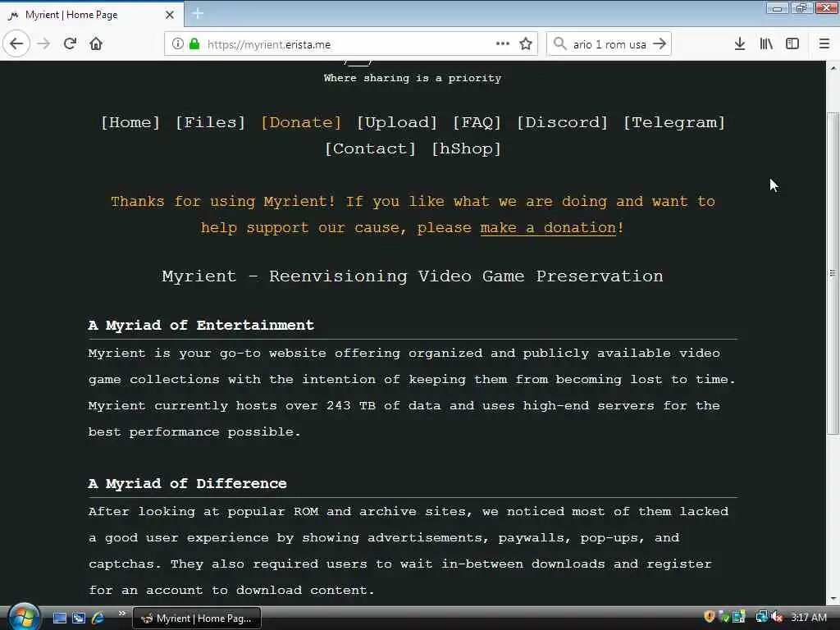Open the page actions three-dot menu

coord(503,44)
